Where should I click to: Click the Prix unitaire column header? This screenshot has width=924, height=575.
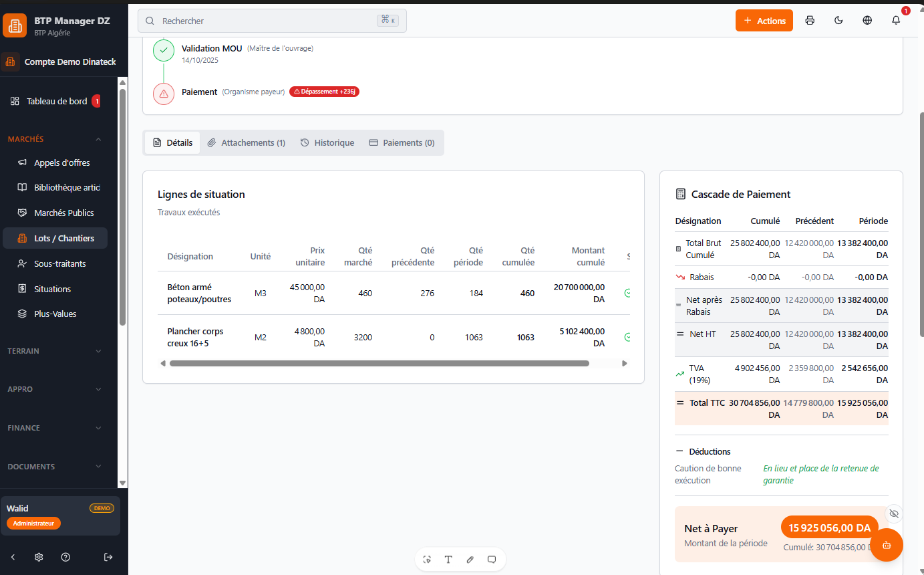(310, 256)
